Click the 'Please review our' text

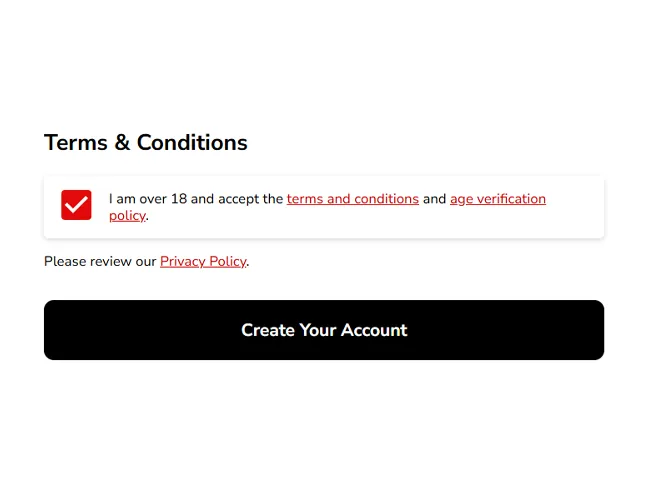click(100, 262)
